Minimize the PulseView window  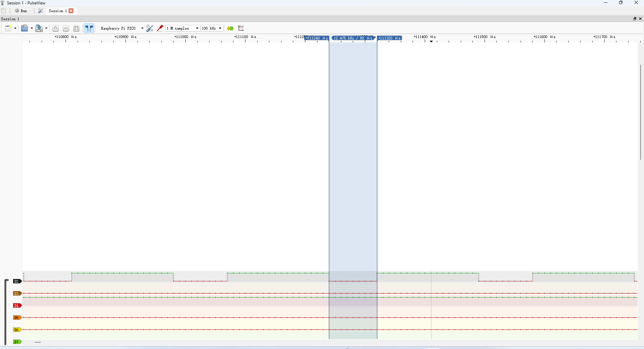pyautogui.click(x=606, y=3)
